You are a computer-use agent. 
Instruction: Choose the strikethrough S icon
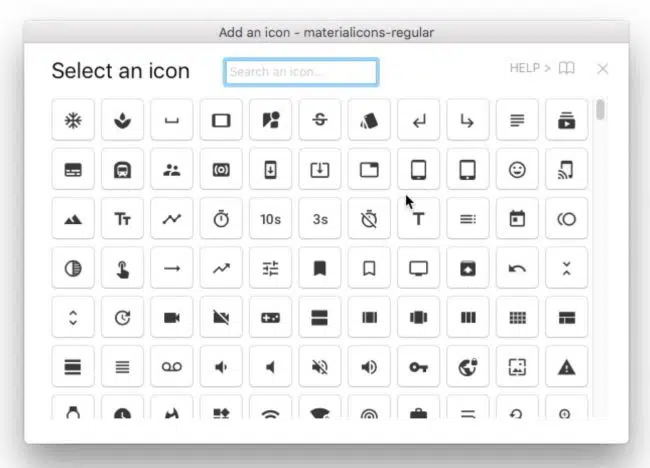click(320, 121)
